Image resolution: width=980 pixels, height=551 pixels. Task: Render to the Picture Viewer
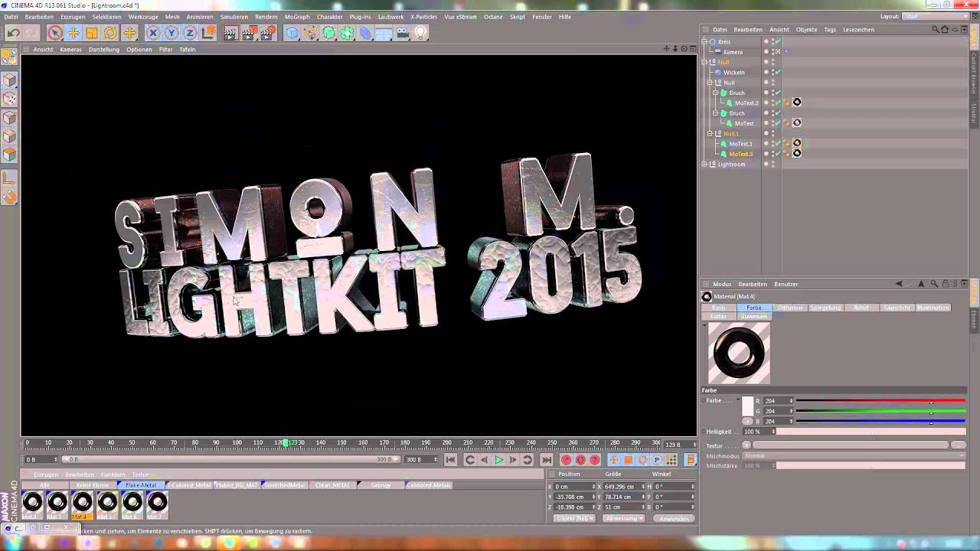click(249, 33)
